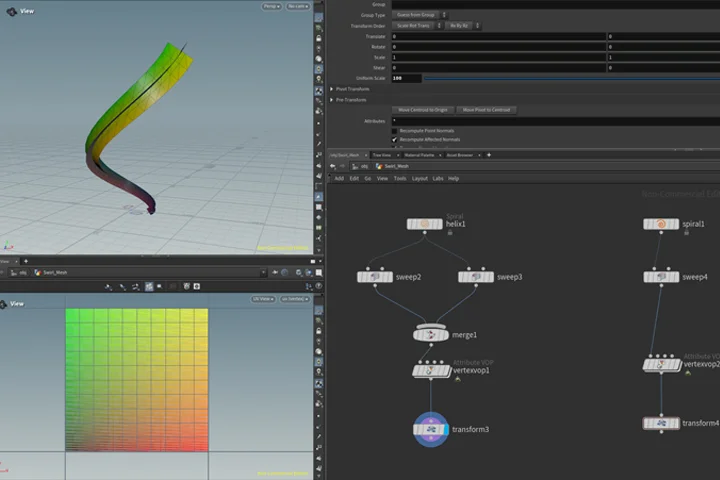Click the spiral1 node icon

click(x=661, y=224)
